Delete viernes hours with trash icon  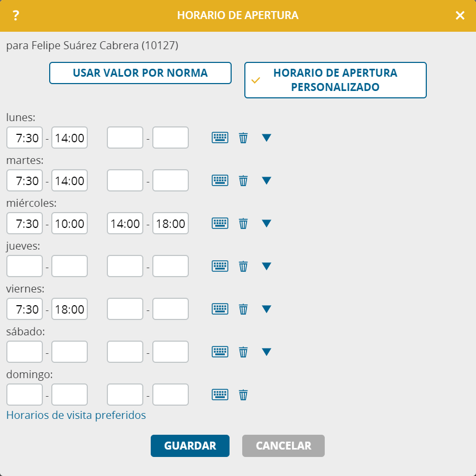pos(243,309)
